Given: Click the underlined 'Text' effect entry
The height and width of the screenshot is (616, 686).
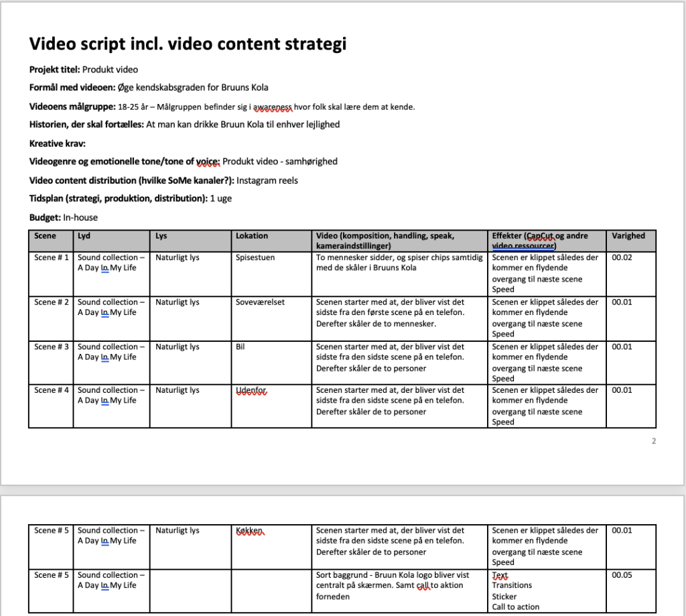Looking at the screenshot, I should tap(500, 575).
